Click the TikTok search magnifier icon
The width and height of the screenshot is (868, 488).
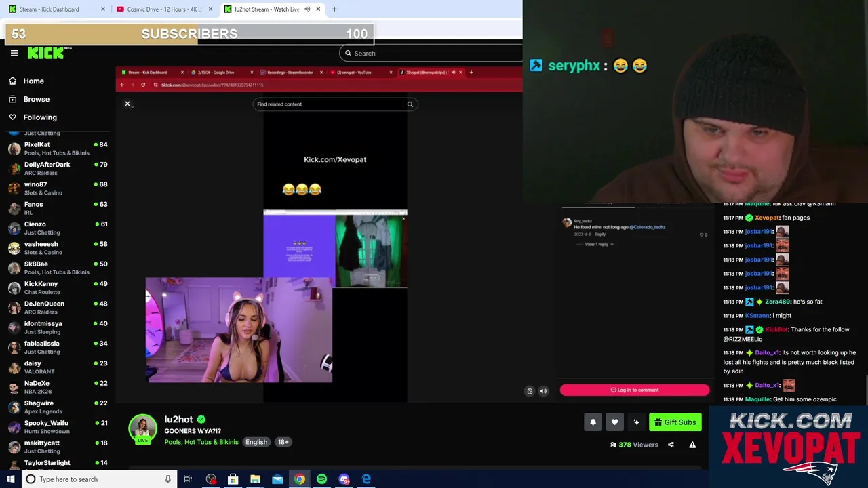410,104
